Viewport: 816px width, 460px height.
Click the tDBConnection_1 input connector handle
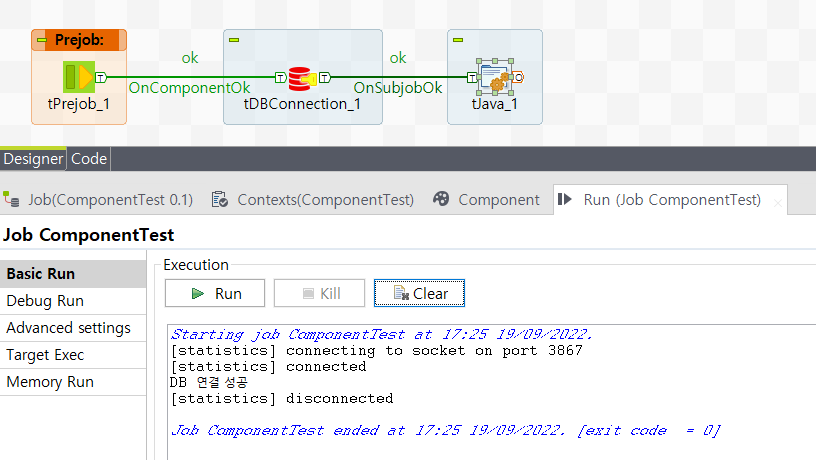click(280, 78)
